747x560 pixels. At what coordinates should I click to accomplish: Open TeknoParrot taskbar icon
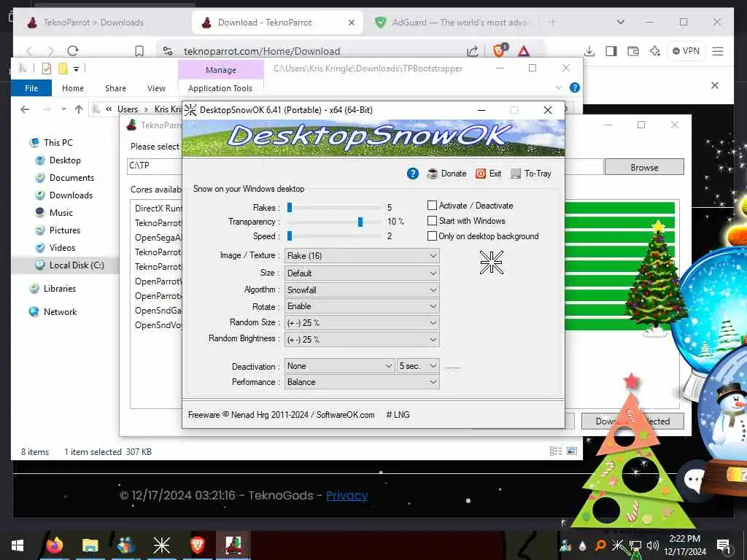[233, 545]
